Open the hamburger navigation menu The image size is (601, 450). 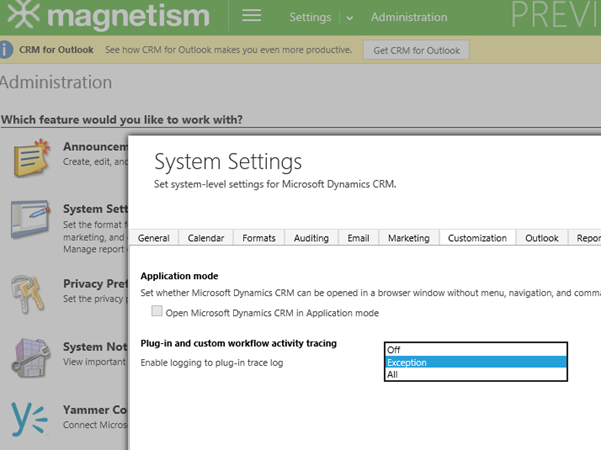point(252,17)
